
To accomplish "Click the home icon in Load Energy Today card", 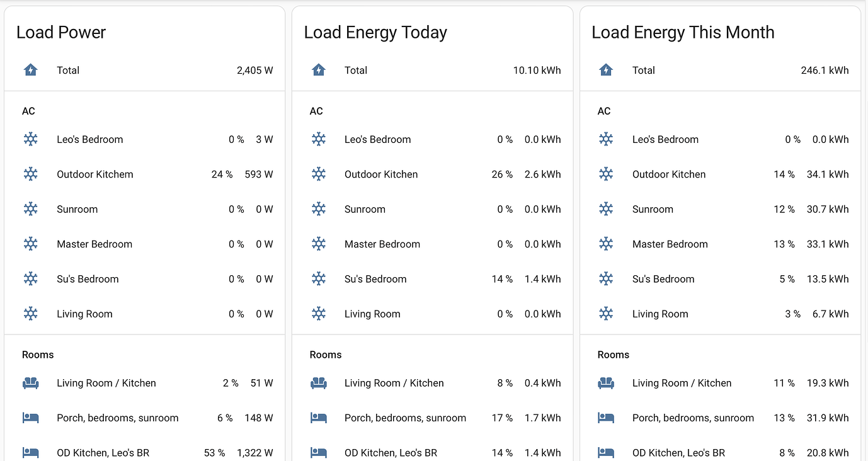I will (x=318, y=70).
